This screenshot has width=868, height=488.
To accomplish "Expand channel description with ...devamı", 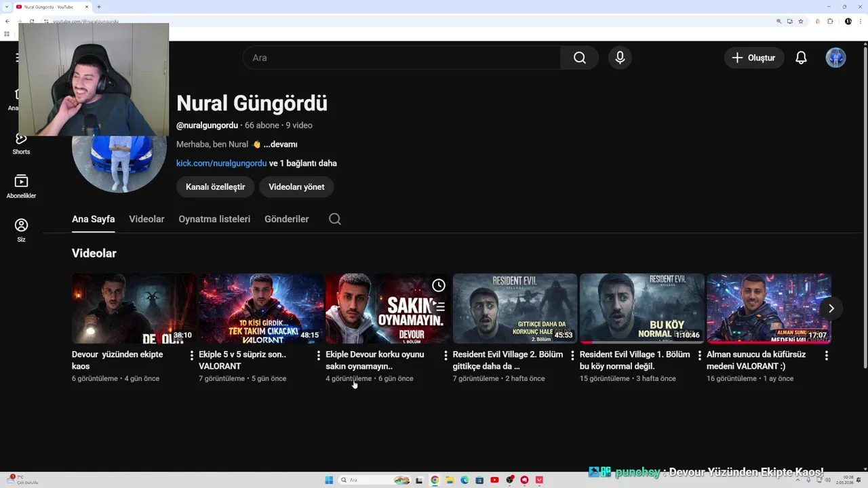I will (x=280, y=144).
